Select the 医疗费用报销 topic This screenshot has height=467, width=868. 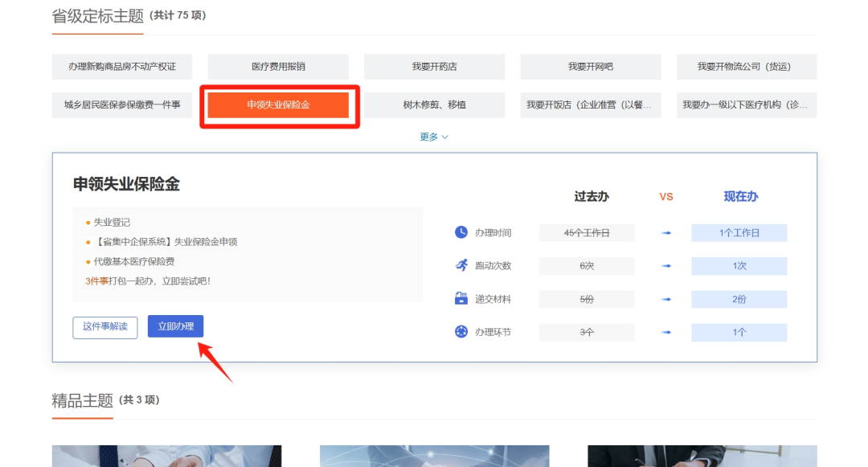[278, 67]
